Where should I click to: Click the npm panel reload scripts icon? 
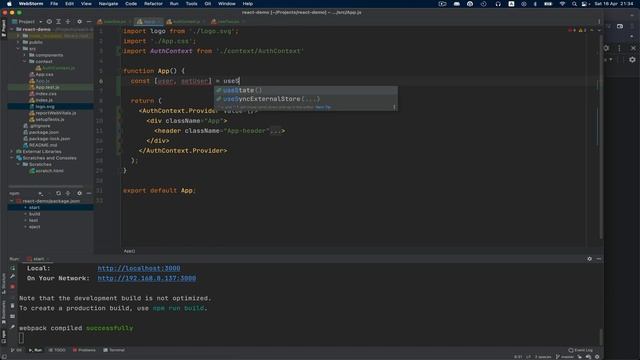click(x=58, y=193)
